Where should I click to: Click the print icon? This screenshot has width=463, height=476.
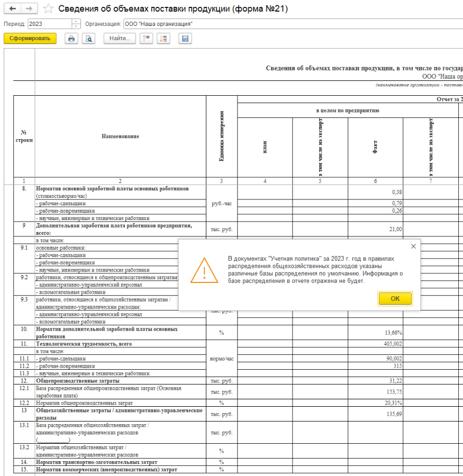coord(71,39)
